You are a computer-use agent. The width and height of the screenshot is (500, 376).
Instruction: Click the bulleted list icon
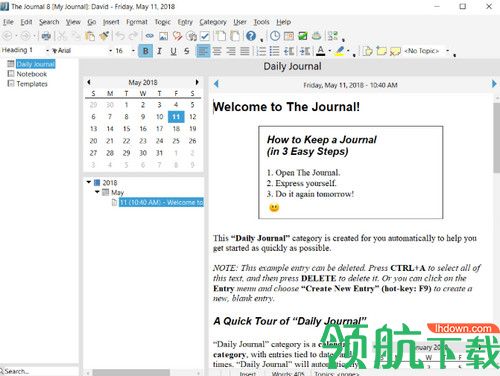[x=274, y=51]
